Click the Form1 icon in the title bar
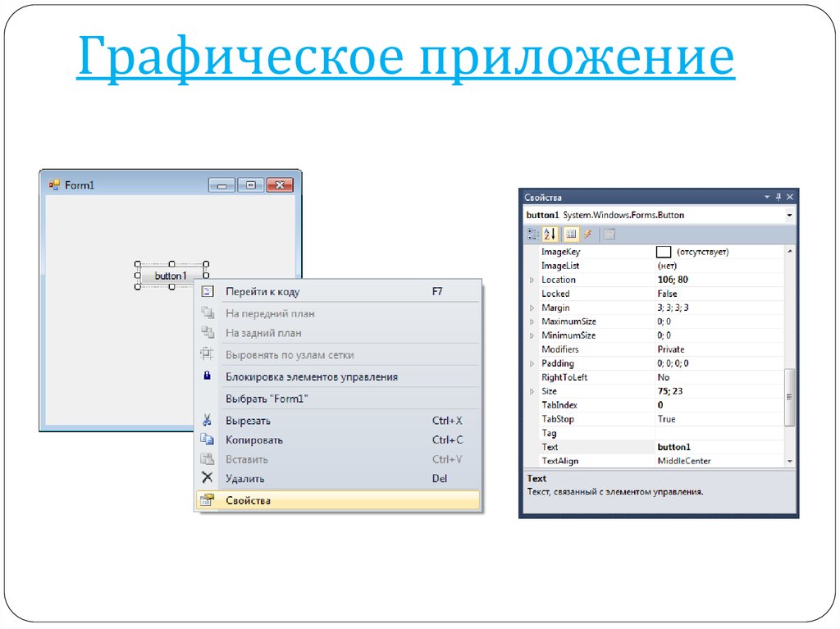Viewport: 840px width, 629px height. (x=54, y=185)
